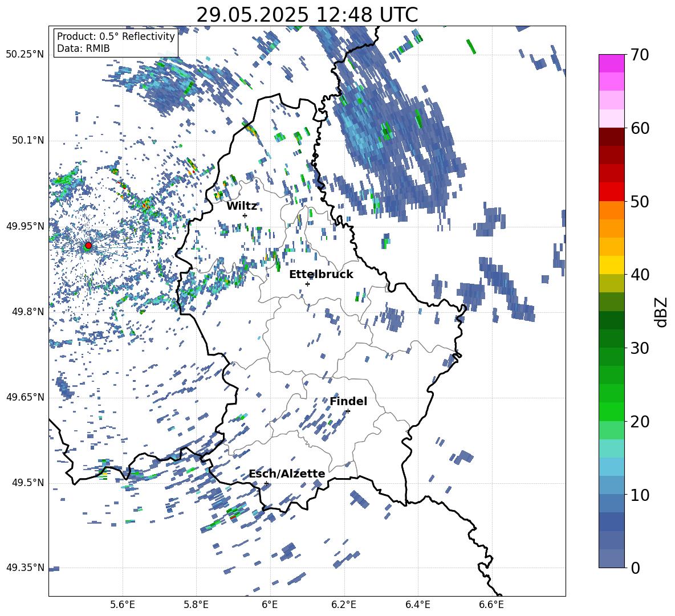675x616 pixels.
Task: Click the 6.4°E longitude label
Action: [417, 605]
